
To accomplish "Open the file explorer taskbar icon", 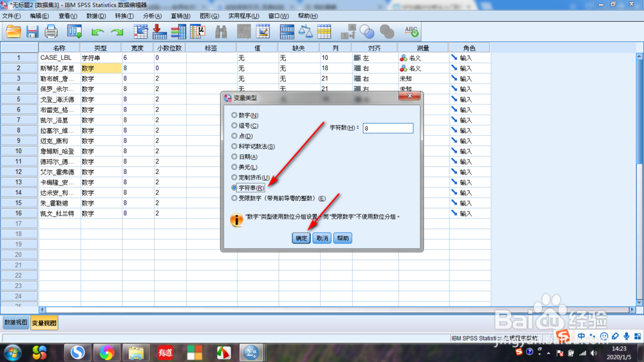I will [x=136, y=352].
